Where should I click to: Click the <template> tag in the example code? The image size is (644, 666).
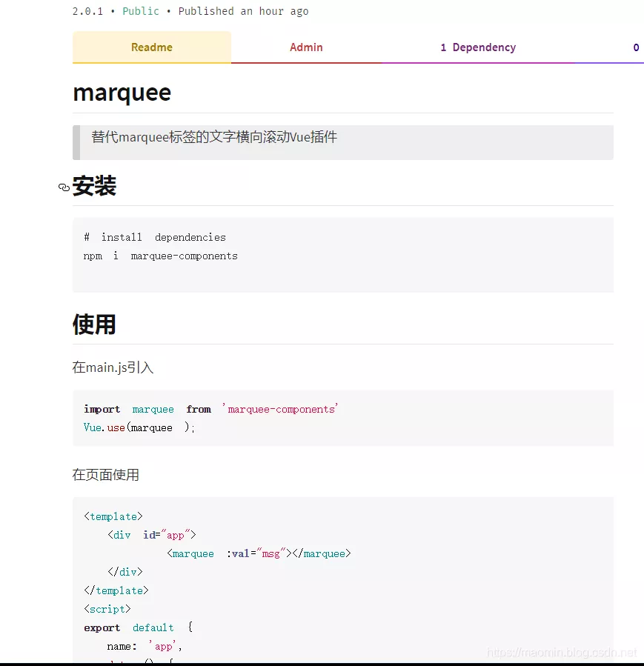pos(113,516)
